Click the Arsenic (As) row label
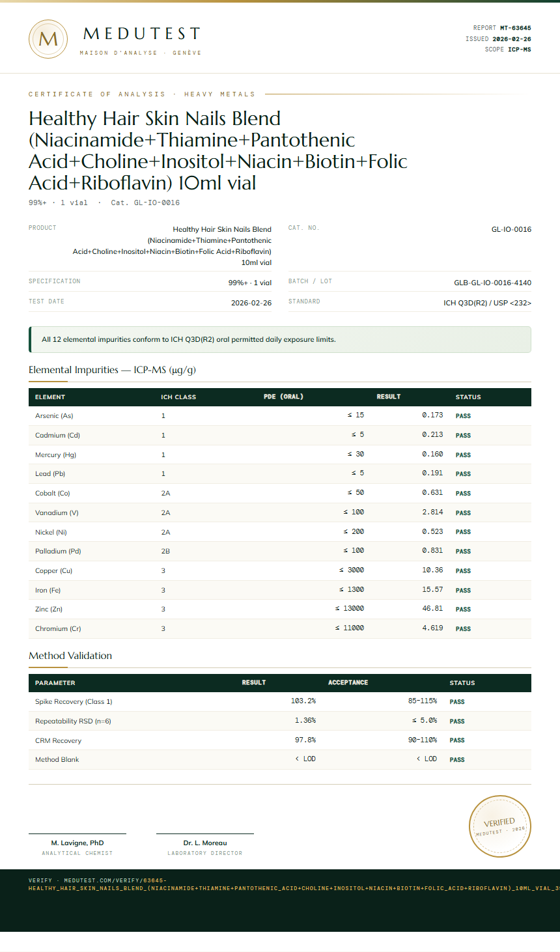 pos(54,415)
